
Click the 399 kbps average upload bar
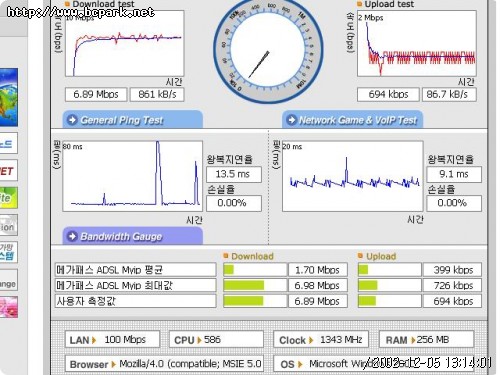(x=389, y=270)
